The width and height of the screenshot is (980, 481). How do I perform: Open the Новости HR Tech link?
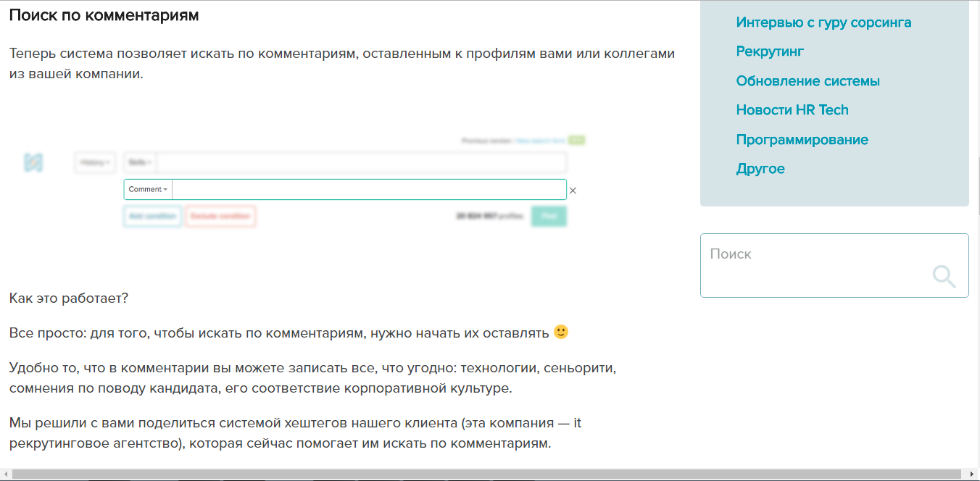[793, 109]
